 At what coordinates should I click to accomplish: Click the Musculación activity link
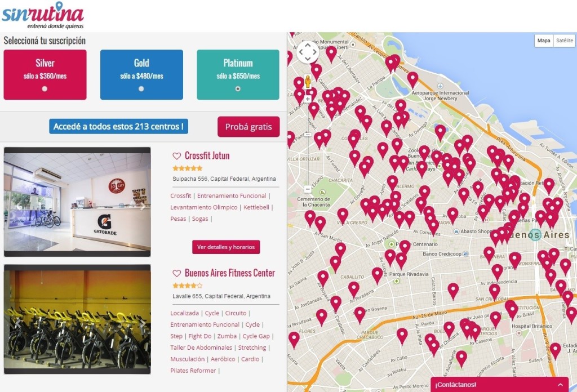(x=187, y=359)
